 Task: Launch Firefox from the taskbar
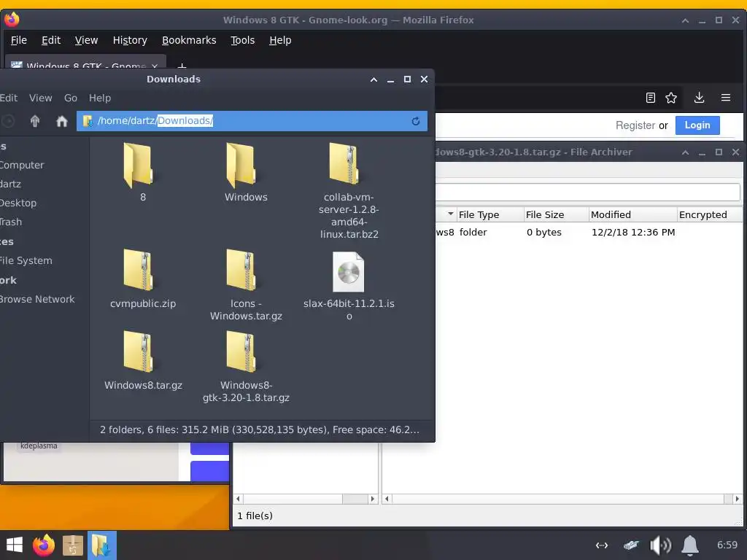43,545
